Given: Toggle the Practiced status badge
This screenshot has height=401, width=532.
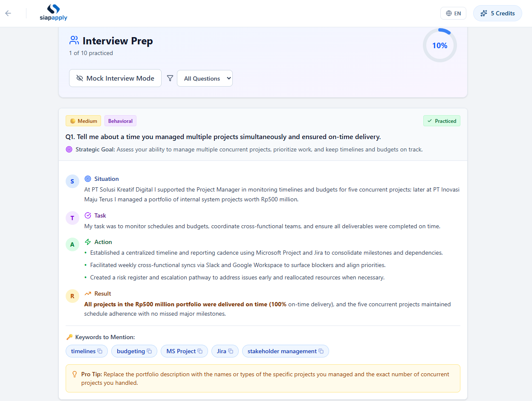Looking at the screenshot, I should tap(442, 121).
